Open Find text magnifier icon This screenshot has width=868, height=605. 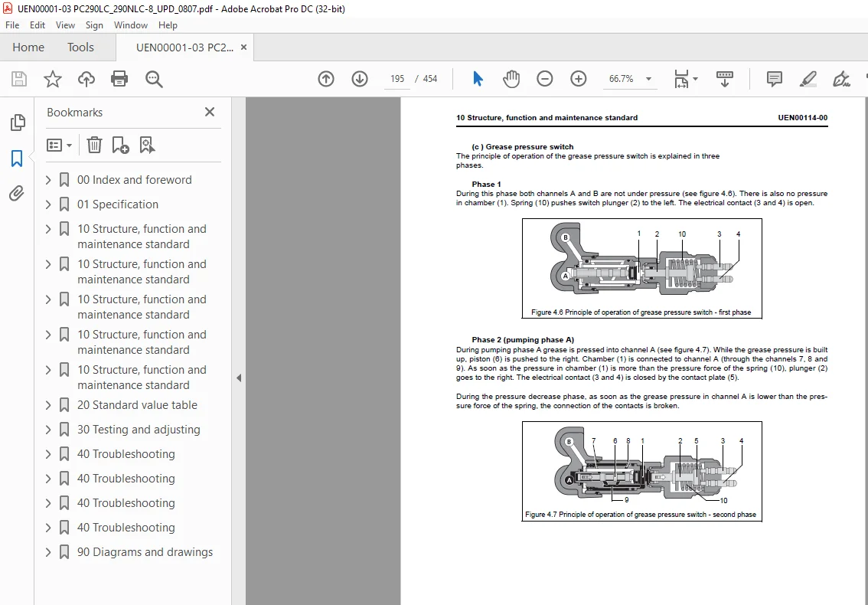tap(154, 79)
